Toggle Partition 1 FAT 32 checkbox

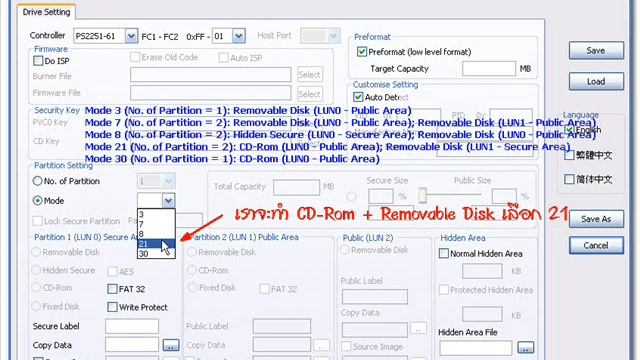pos(112,289)
